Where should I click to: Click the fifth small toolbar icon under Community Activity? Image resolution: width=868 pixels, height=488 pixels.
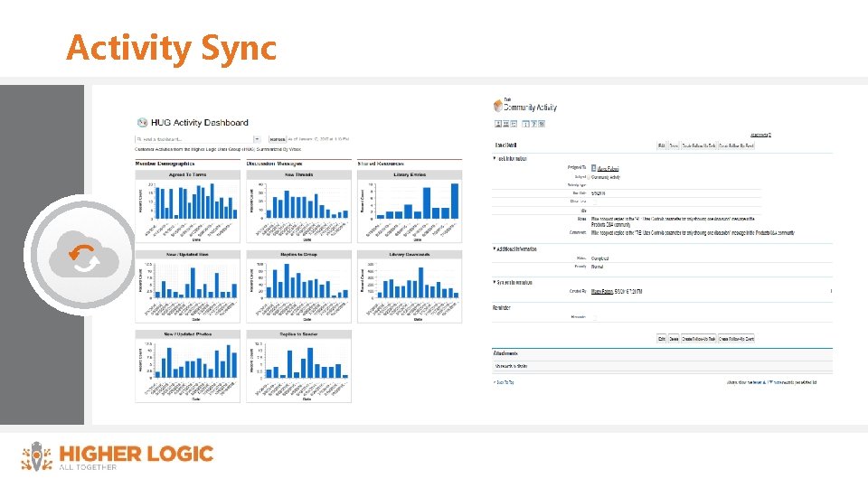(533, 124)
